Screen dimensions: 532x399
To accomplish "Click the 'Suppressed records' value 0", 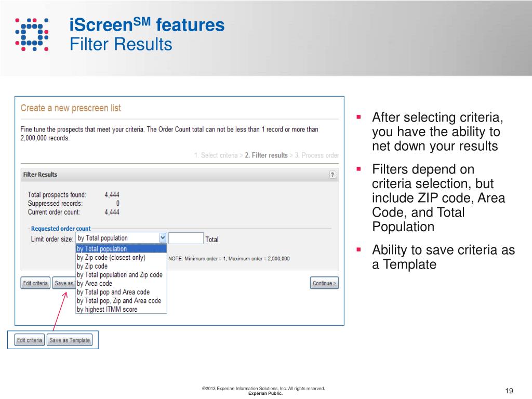I will (x=118, y=203).
